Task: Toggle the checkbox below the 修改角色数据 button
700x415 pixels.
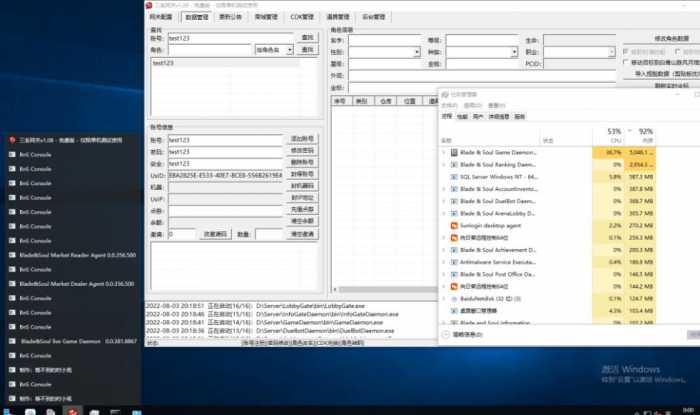Action: [626, 52]
